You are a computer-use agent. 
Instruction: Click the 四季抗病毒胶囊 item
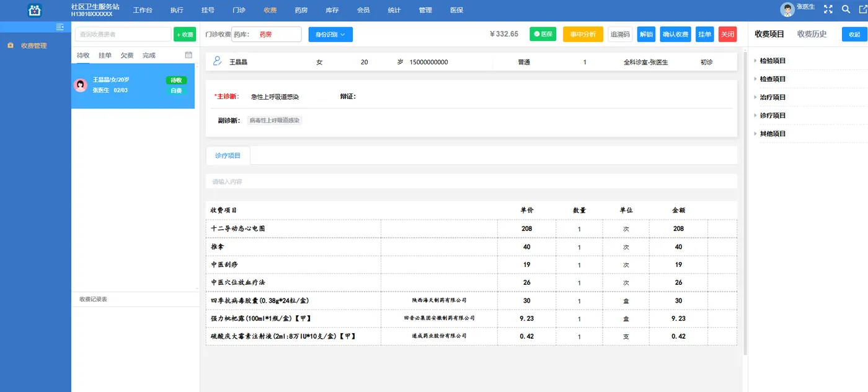(471, 300)
